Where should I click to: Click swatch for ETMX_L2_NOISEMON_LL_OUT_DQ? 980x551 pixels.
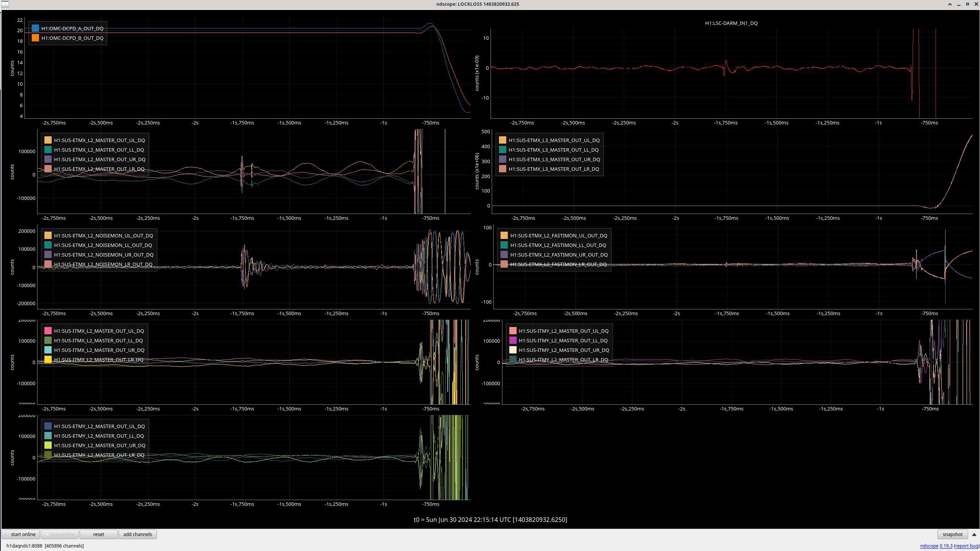(48, 245)
